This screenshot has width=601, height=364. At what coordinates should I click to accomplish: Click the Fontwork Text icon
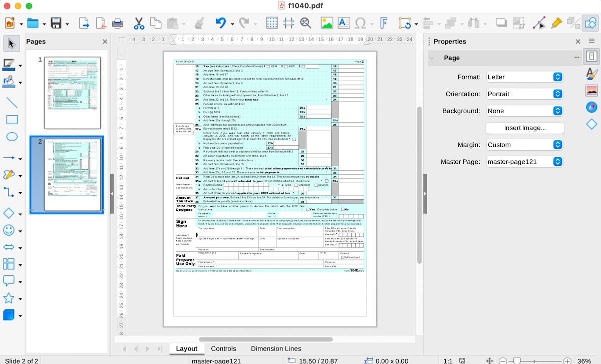point(384,23)
